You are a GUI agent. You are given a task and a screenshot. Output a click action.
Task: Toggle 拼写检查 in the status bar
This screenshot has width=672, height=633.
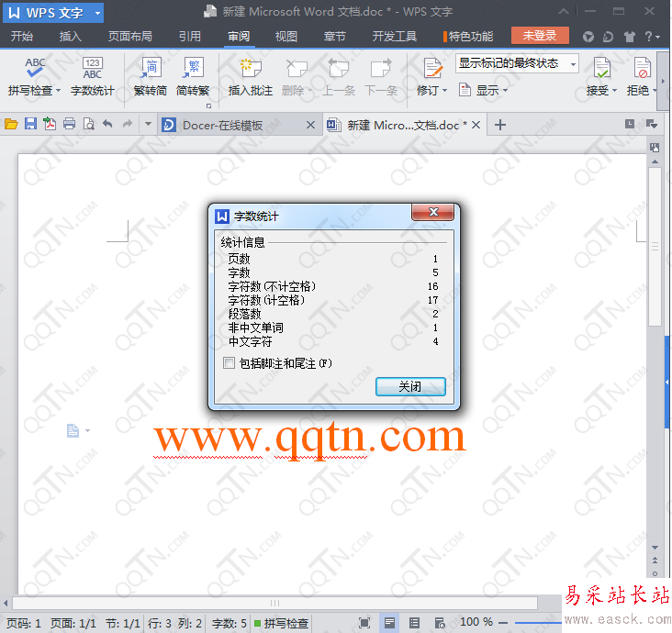coord(282,623)
